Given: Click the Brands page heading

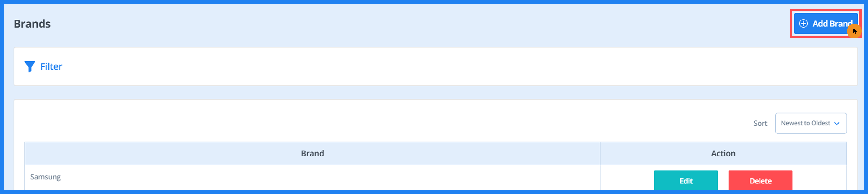Looking at the screenshot, I should pos(32,24).
